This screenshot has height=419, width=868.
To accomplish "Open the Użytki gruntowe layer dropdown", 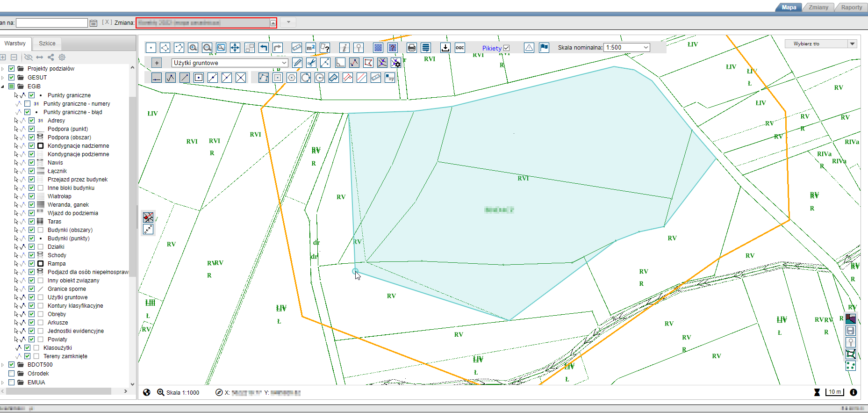I will point(230,63).
